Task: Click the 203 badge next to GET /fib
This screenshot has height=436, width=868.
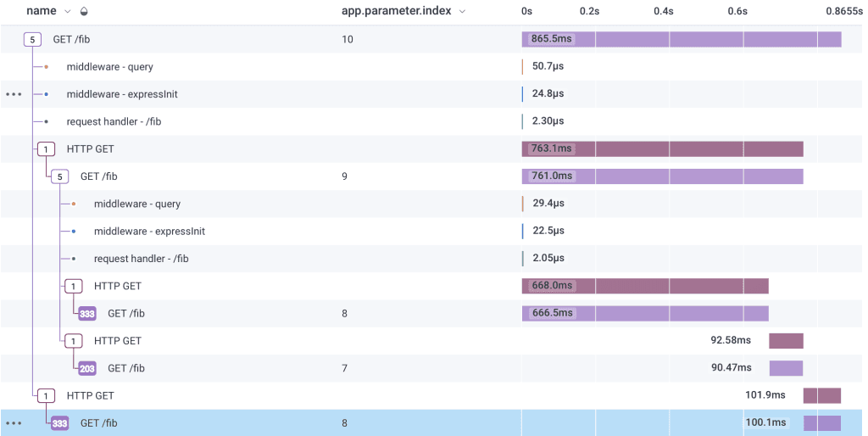Action: point(87,368)
